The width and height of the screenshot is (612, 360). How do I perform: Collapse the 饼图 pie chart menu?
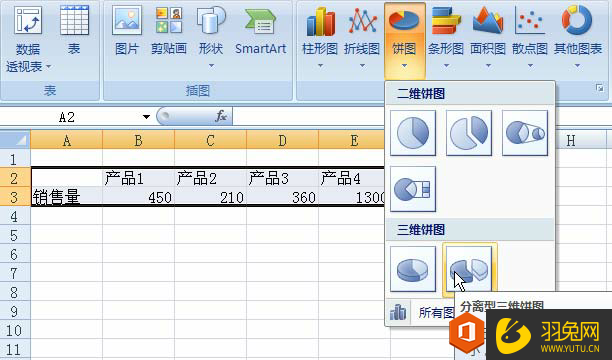[404, 41]
